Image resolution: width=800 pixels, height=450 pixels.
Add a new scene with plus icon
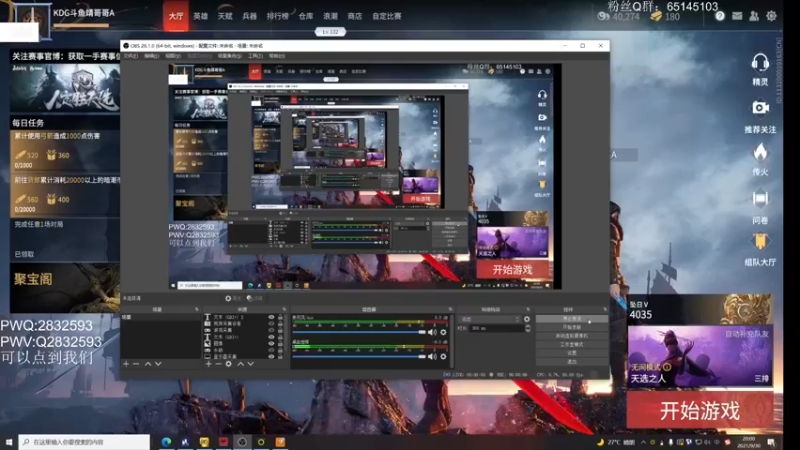pyautogui.click(x=126, y=364)
